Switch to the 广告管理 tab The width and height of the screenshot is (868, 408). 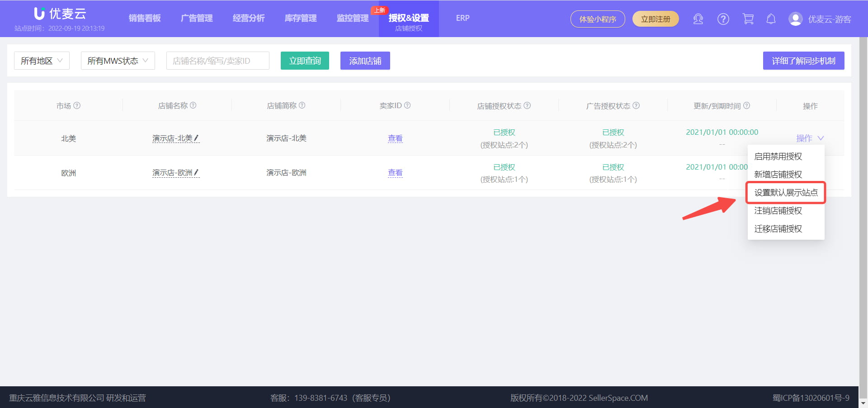(x=197, y=18)
